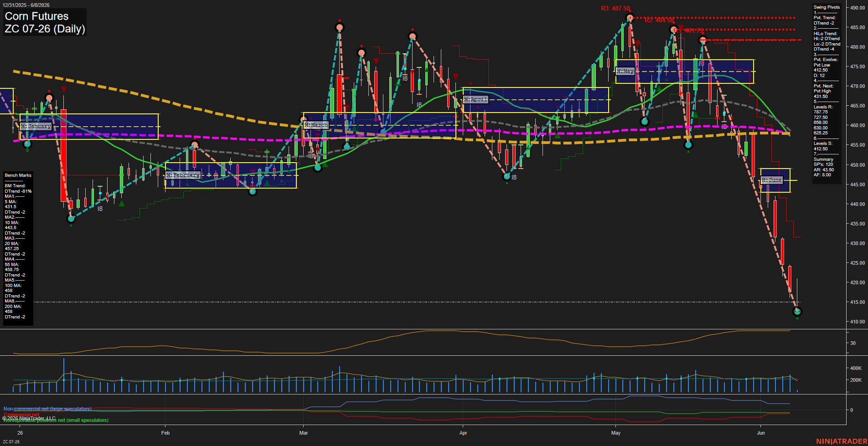This screenshot has height=446, width=868.
Task: Click the Corn Futures chart title
Action: tap(36, 16)
